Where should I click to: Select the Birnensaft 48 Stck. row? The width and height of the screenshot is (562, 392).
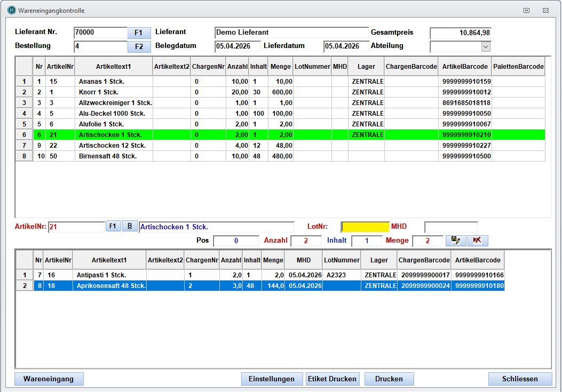pyautogui.click(x=107, y=156)
